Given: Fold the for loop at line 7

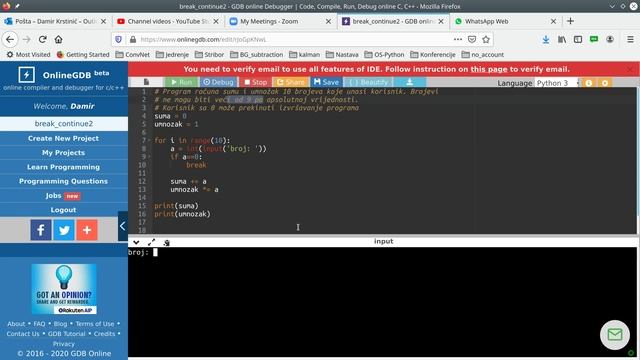Looking at the screenshot, I should (x=149, y=140).
